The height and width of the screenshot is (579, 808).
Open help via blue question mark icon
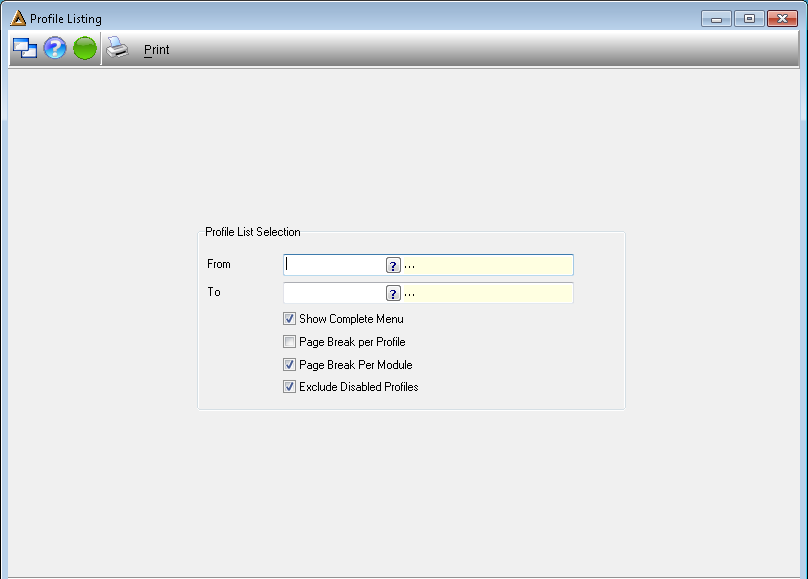(x=55, y=48)
